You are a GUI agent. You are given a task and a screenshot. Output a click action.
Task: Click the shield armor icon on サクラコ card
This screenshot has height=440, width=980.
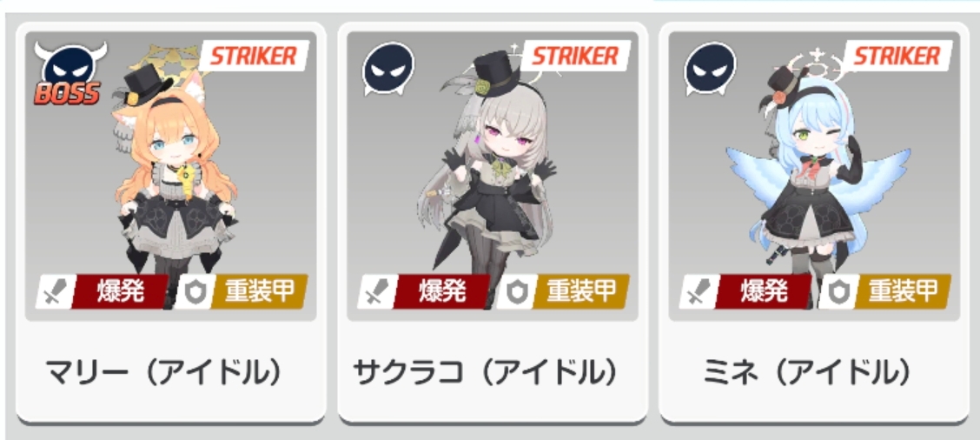516,291
